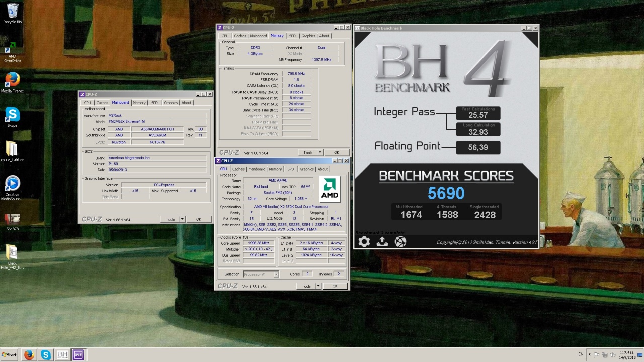Click Show Desktop button at taskbar end
Screen dimensions: 644x362
(640, 355)
